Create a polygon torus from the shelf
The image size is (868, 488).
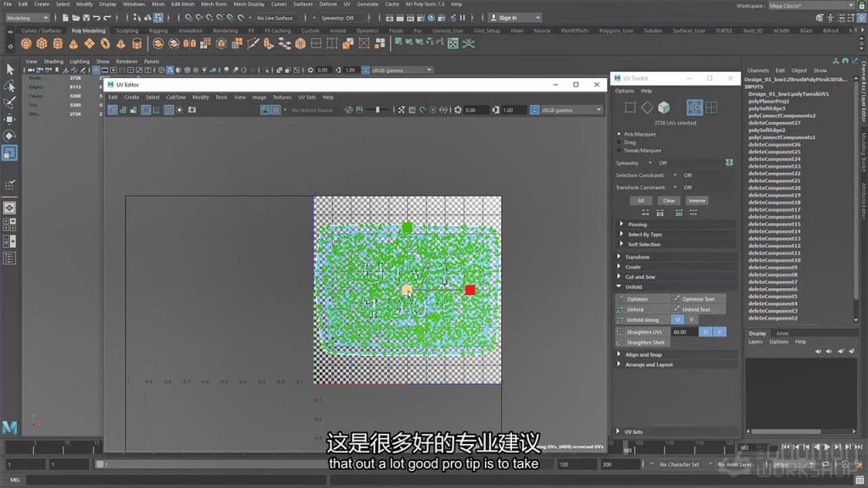coord(104,44)
